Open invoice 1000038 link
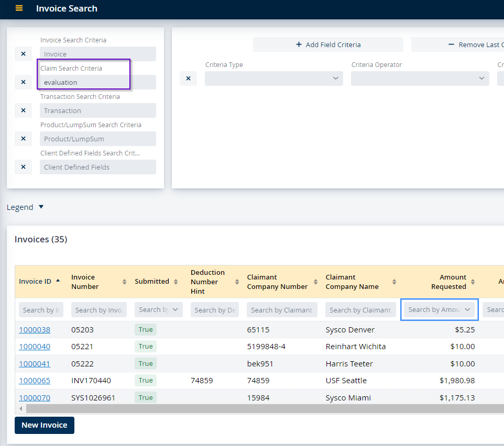 (35, 330)
